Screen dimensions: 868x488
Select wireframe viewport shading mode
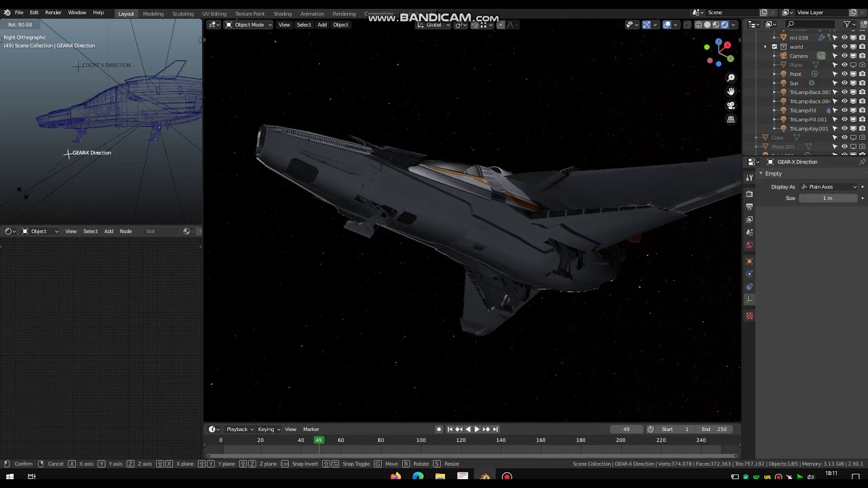click(x=698, y=25)
